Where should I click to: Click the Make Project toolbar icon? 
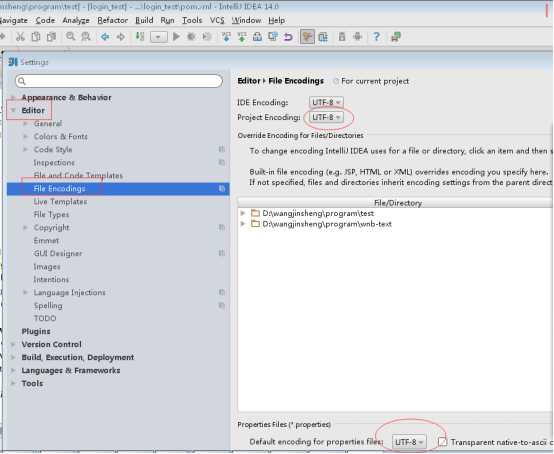point(140,37)
